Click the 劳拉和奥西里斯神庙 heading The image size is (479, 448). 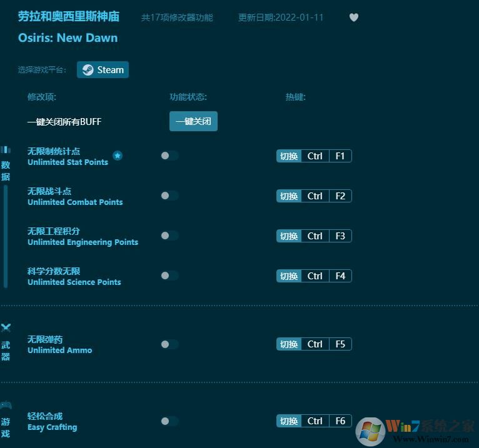tap(69, 16)
